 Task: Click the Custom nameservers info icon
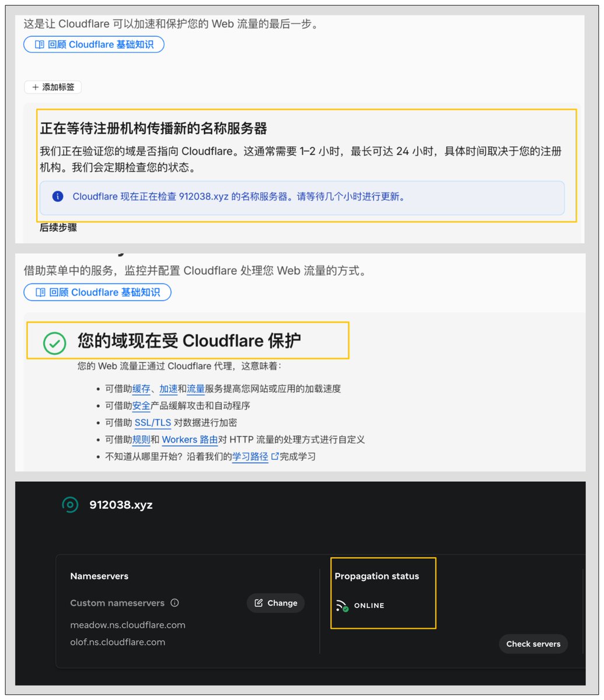[x=174, y=603]
